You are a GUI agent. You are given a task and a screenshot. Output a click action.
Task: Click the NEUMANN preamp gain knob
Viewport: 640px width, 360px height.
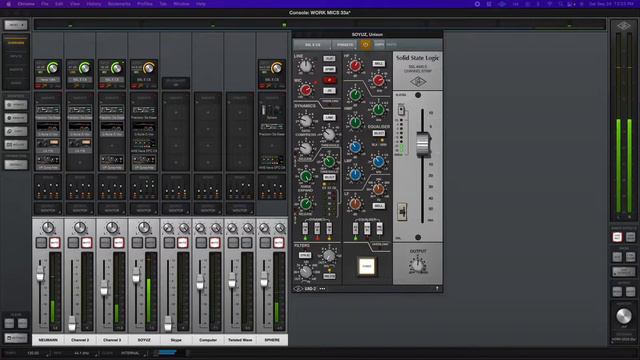click(53, 68)
